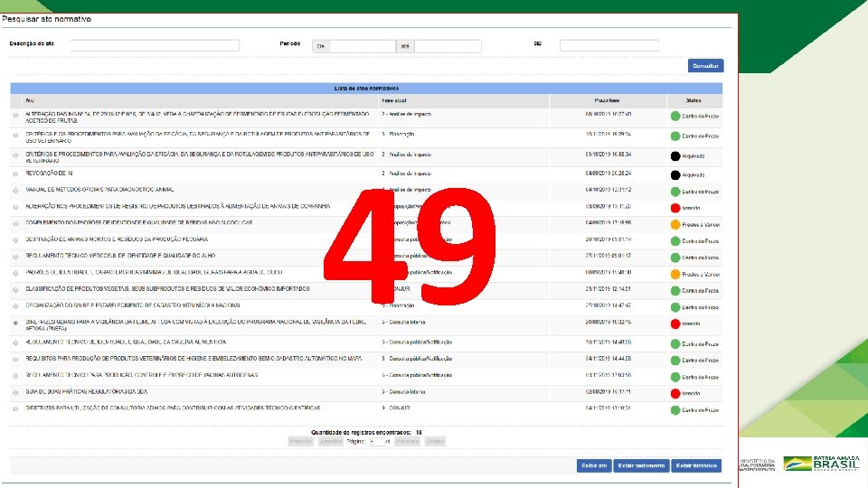The height and width of the screenshot is (488, 868).
Task: Select radio for Revogação de IN row
Action: pos(15,174)
